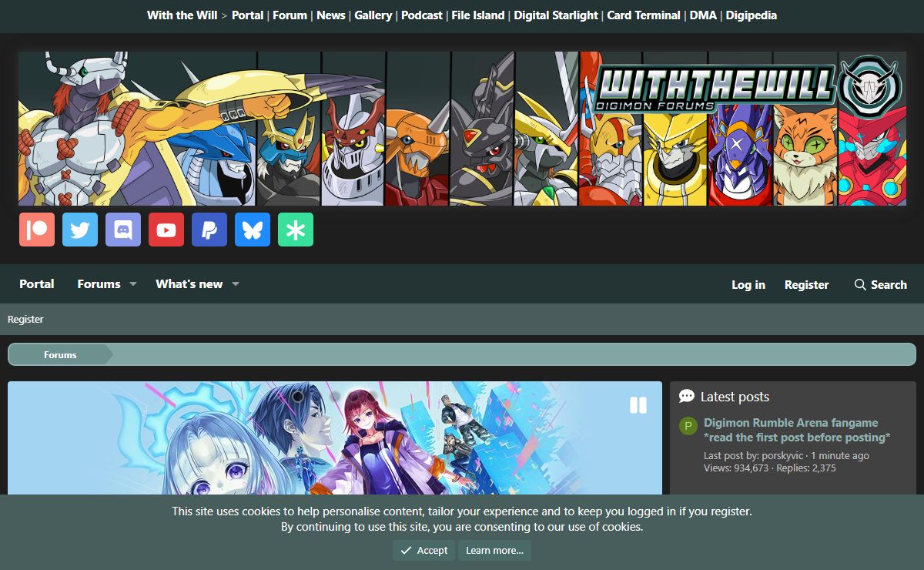The width and height of the screenshot is (924, 570).
Task: Click the Log in link
Action: coord(748,285)
